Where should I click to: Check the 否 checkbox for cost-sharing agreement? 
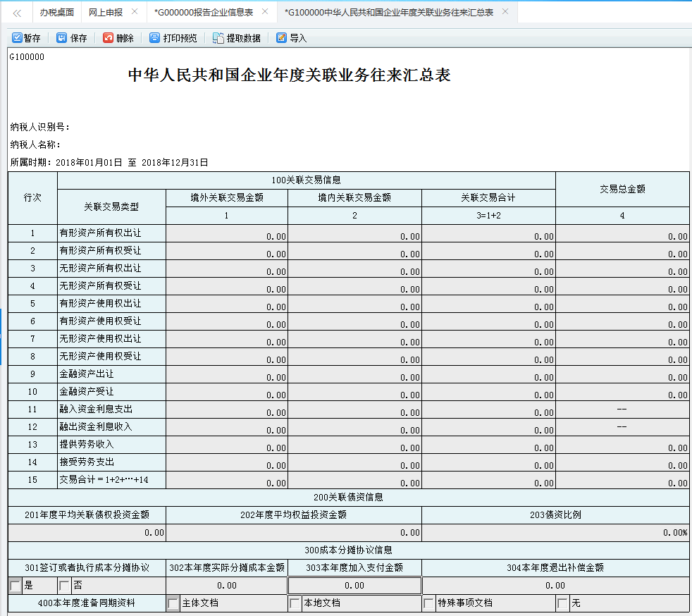(x=65, y=586)
